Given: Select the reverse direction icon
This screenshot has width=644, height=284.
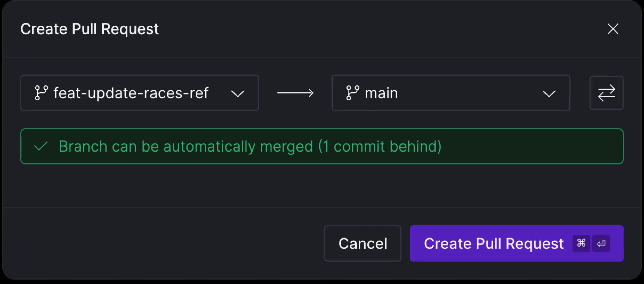Looking at the screenshot, I should click(x=606, y=93).
